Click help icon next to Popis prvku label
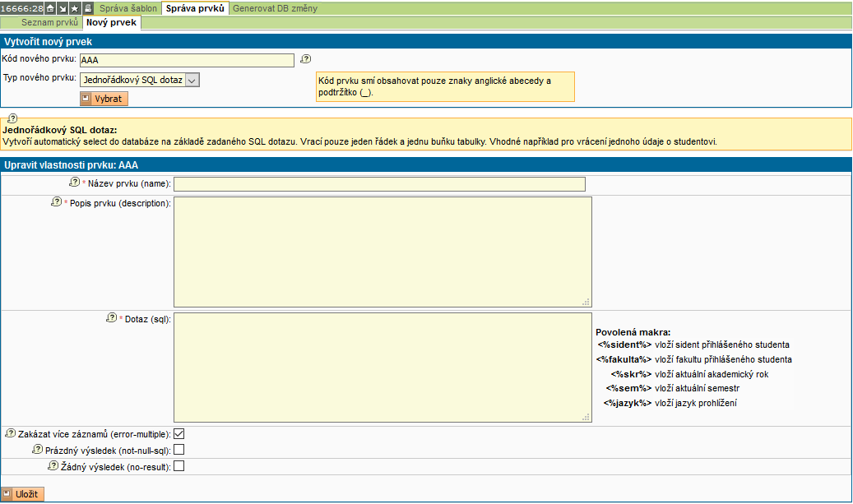 pos(57,202)
